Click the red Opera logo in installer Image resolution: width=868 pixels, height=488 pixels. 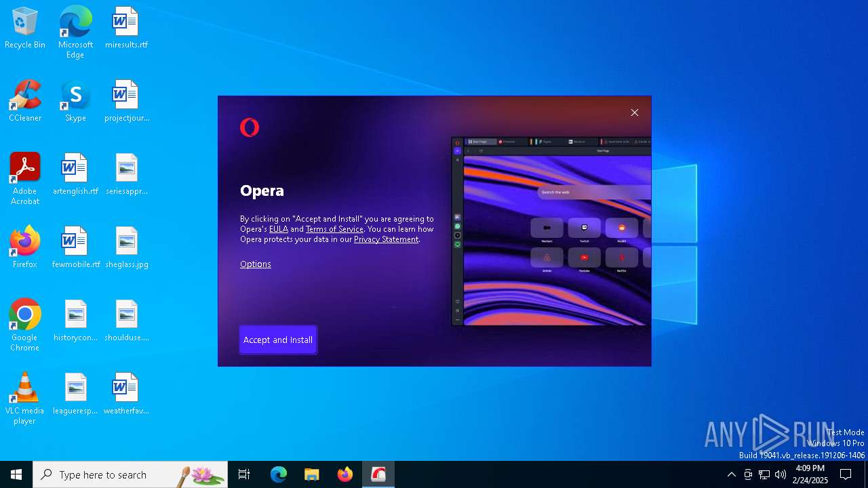pos(250,127)
